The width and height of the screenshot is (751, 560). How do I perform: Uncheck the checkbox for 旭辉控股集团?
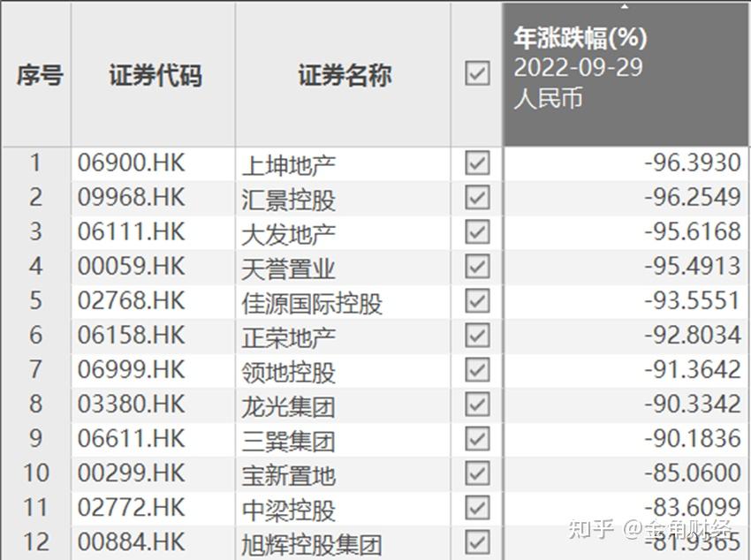[477, 541]
